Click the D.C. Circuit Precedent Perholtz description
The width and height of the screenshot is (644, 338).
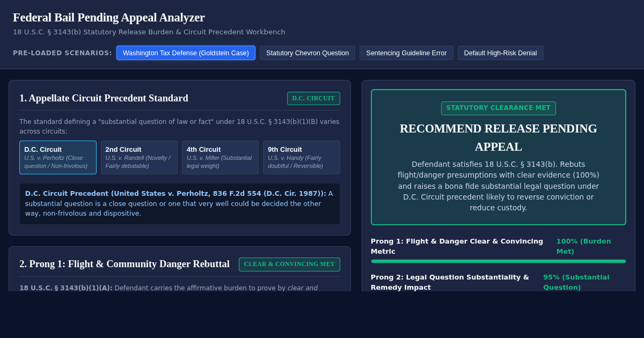coord(180,203)
